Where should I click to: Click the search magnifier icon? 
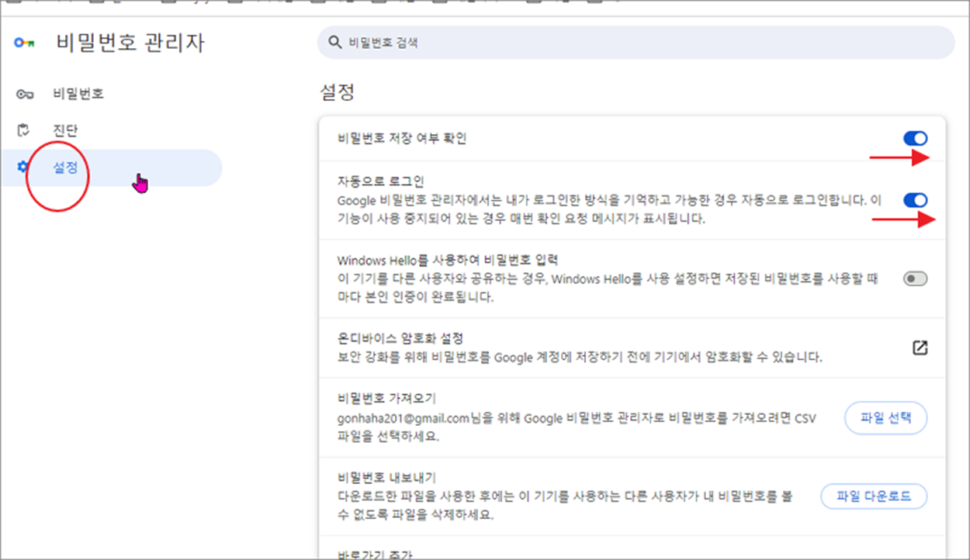click(335, 43)
